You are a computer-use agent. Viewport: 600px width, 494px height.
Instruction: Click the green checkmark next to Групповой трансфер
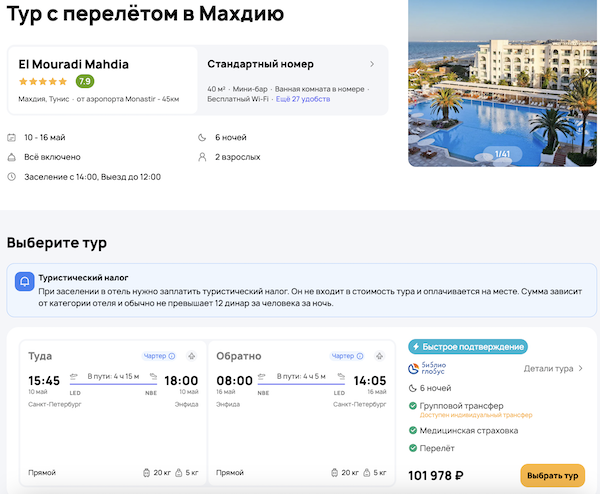413,406
